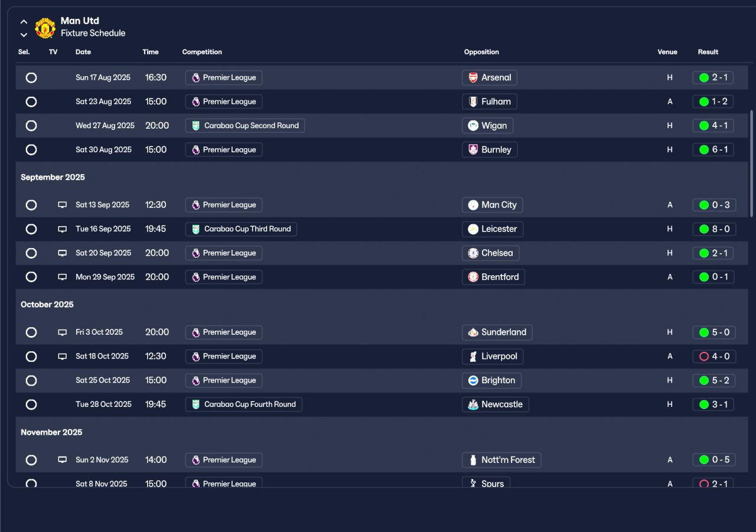Click the Brentford club badge
The height and width of the screenshot is (532, 756).
473,277
